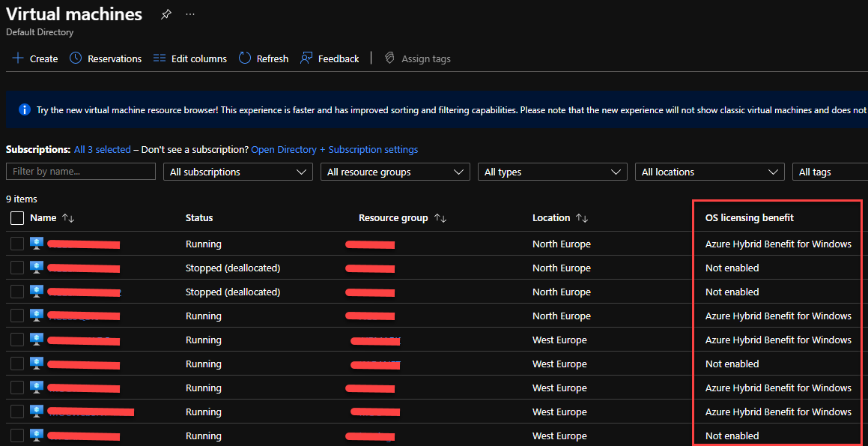Expand the All resource groups dropdown
The height and width of the screenshot is (446, 868).
click(395, 172)
